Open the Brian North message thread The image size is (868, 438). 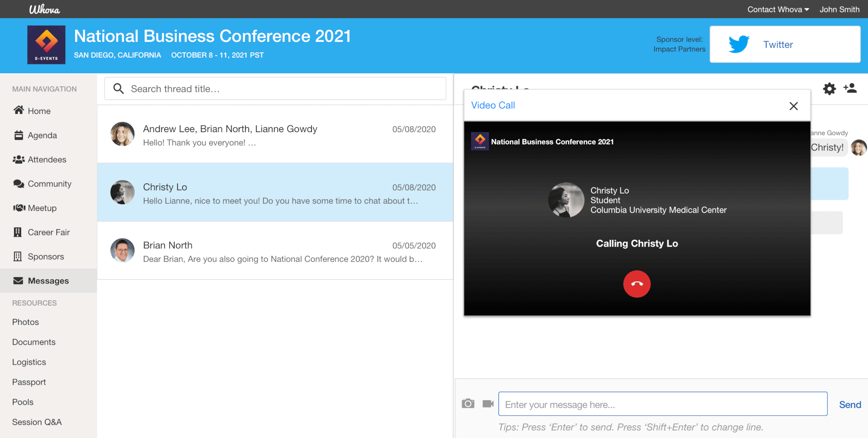(x=275, y=251)
